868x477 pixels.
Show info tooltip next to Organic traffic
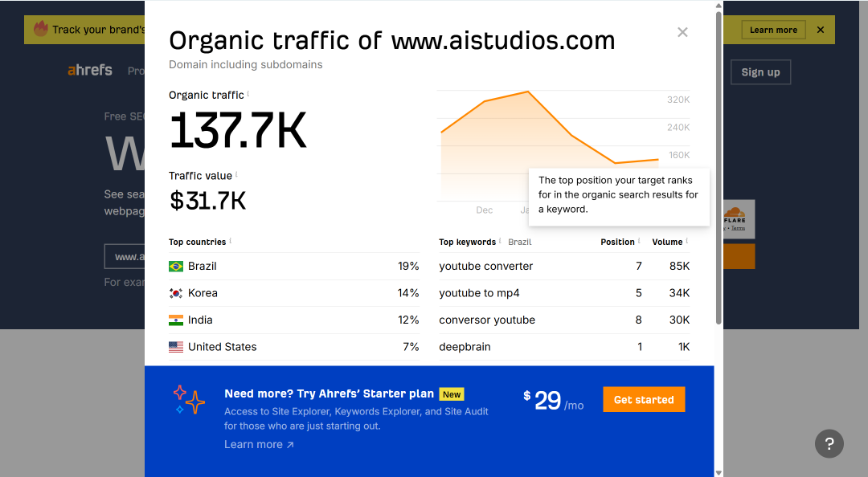[248, 93]
